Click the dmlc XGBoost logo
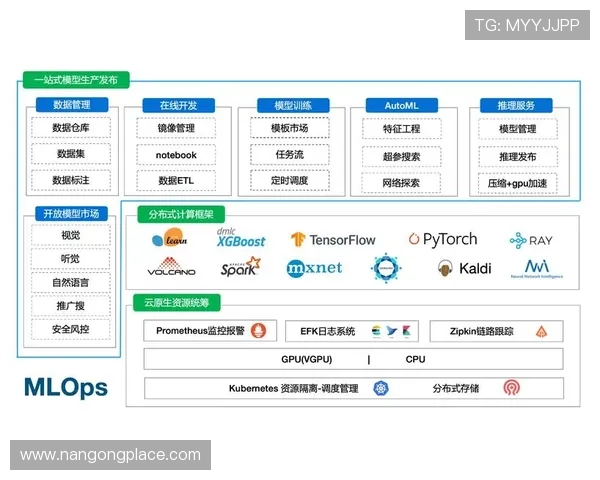 click(x=241, y=238)
